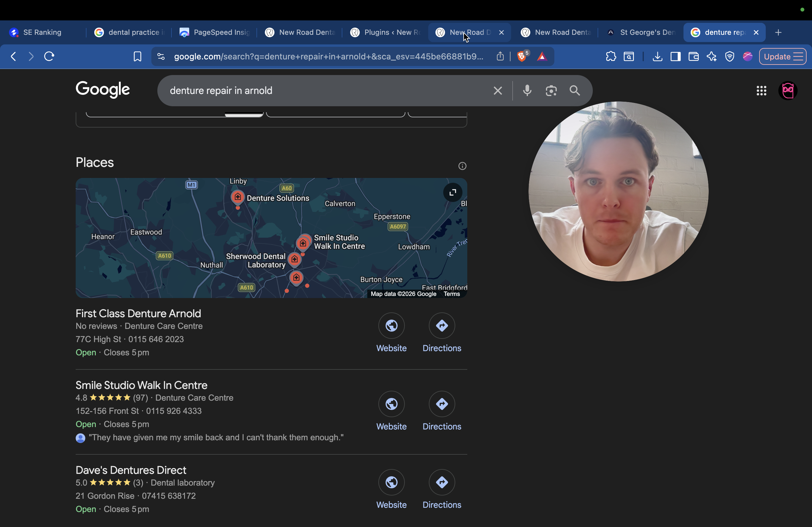
Task: Switch to the SE Ranking tab
Action: click(x=42, y=32)
